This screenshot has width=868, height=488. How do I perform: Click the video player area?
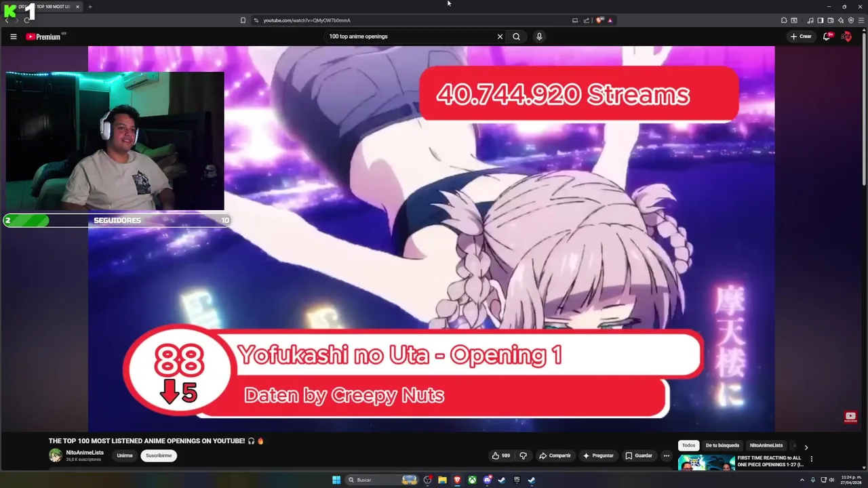pos(431,239)
